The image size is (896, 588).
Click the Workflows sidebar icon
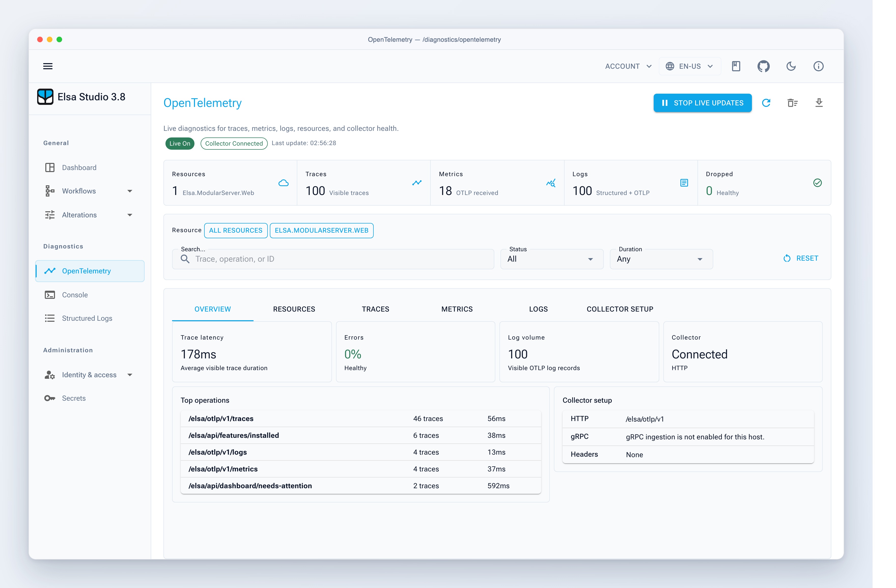tap(50, 191)
